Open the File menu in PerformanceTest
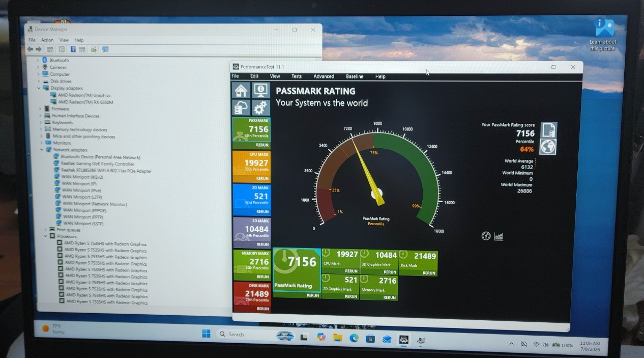This screenshot has height=358, width=644. 235,76
